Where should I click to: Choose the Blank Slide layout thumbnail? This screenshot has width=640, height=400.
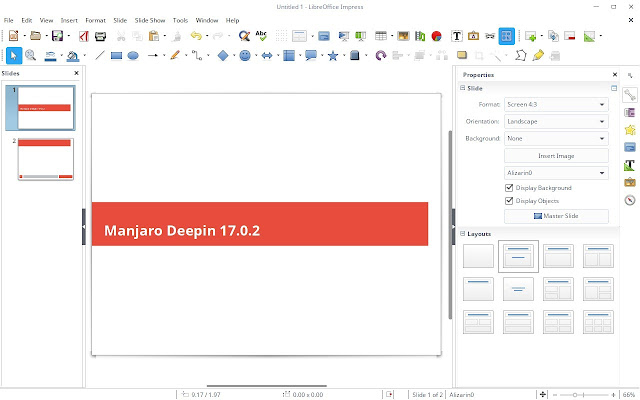pyautogui.click(x=478, y=256)
